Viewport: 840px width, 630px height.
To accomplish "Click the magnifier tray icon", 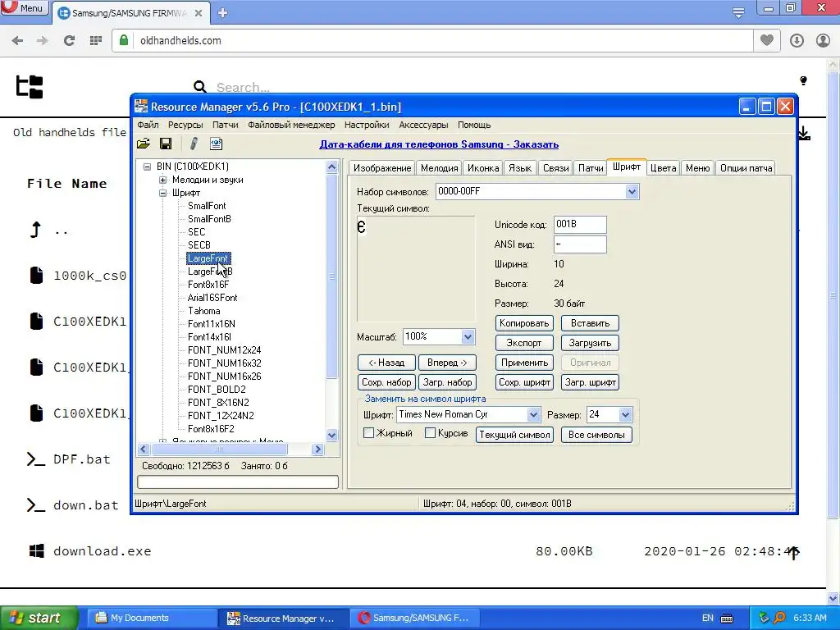I will click(x=779, y=618).
